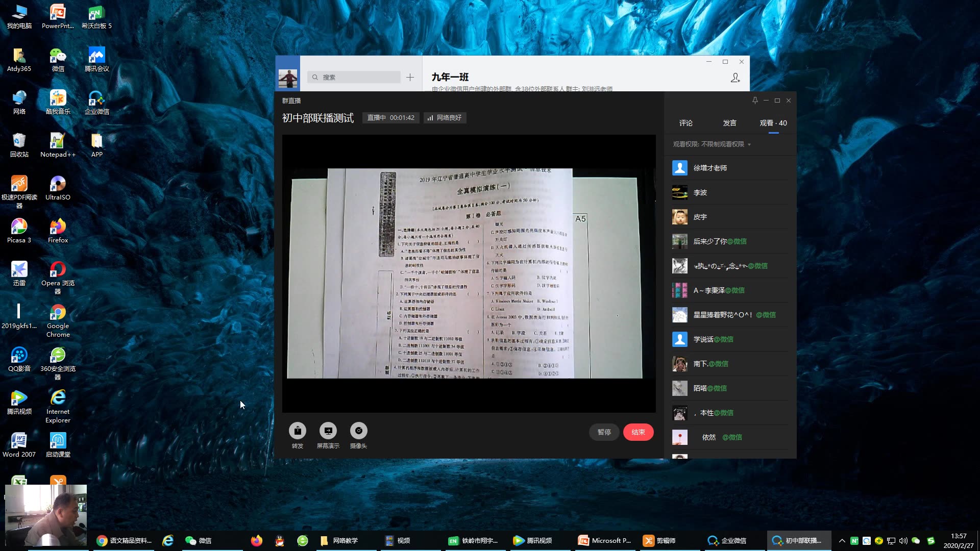Pause the live stream with 暂停

click(x=604, y=432)
